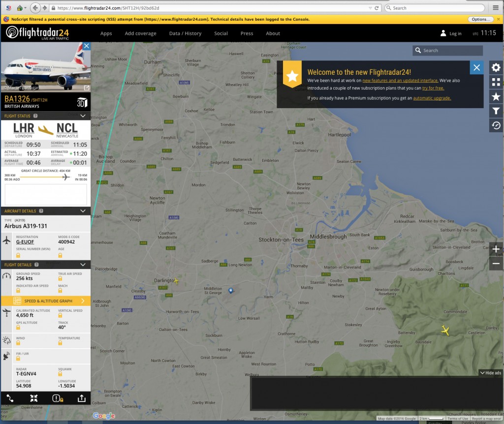Screen dimensions: 504x424
Task: Open the Apps menu
Action: 106,33
